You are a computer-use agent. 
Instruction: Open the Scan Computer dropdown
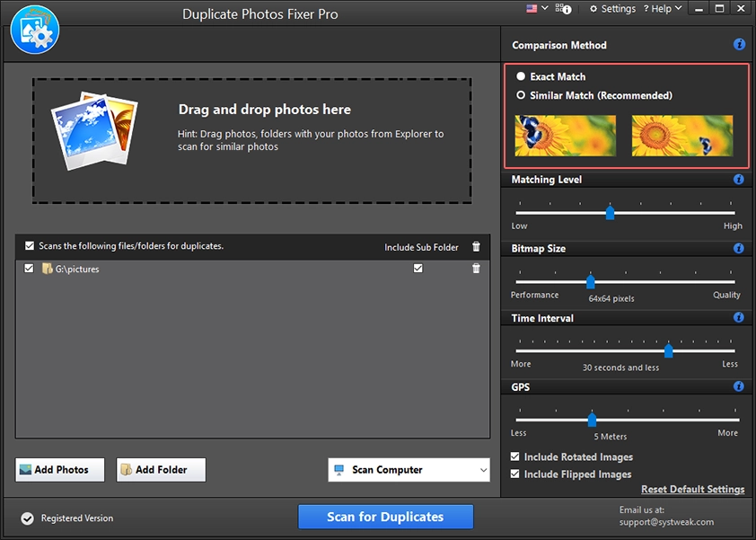(x=409, y=470)
